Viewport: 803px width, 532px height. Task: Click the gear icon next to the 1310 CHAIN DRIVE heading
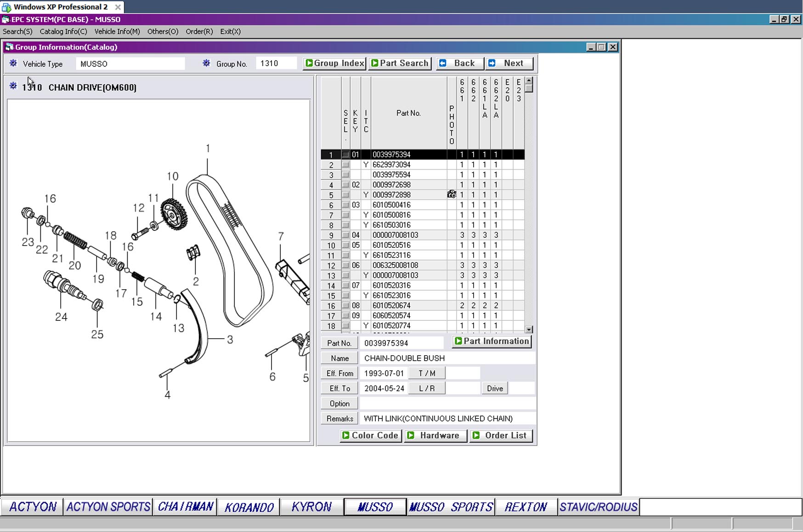tap(13, 86)
